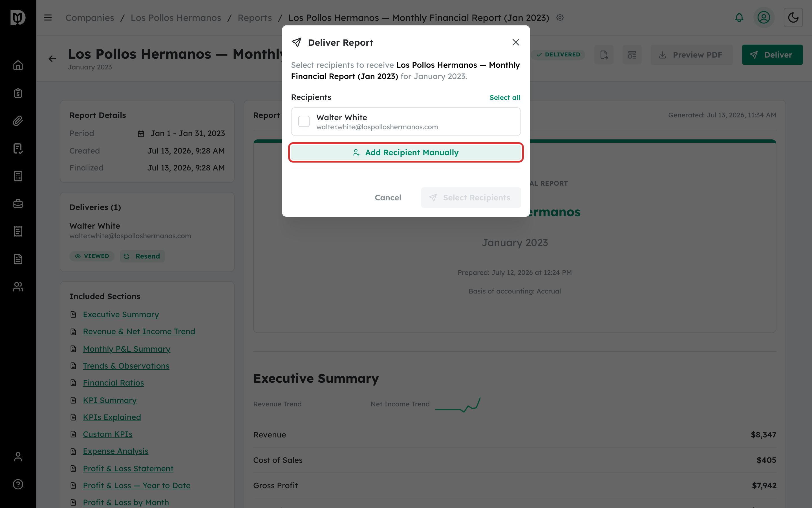The image size is (812, 508).
Task: Click the $8,347 Revenue value
Action: 763,435
